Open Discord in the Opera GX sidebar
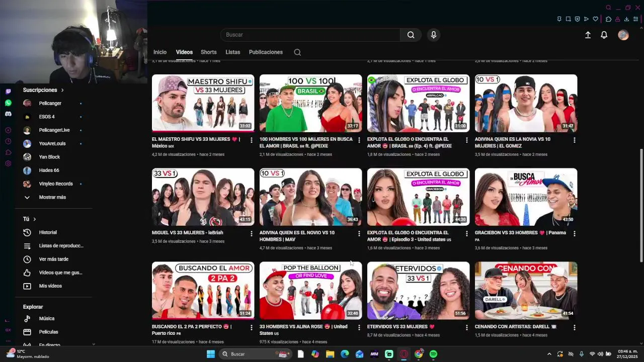644x362 pixels. pos(8,114)
